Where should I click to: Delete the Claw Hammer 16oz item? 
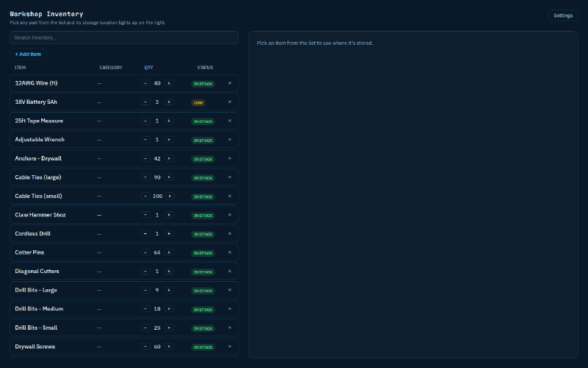point(230,215)
